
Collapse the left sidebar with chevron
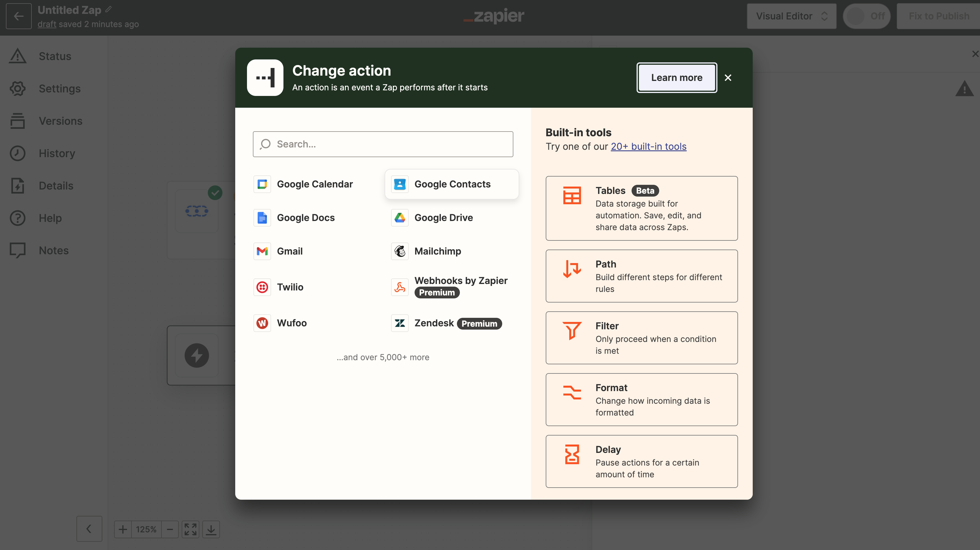(x=89, y=529)
